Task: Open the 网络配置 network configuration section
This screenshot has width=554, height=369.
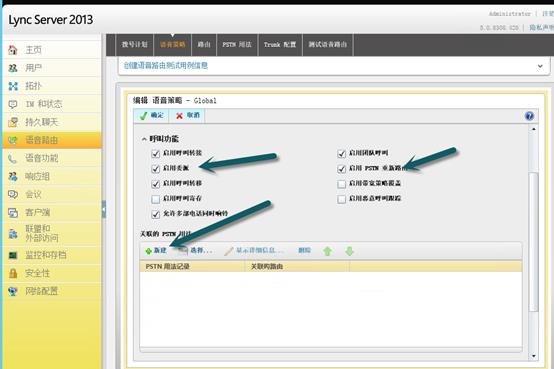Action: pos(52,291)
